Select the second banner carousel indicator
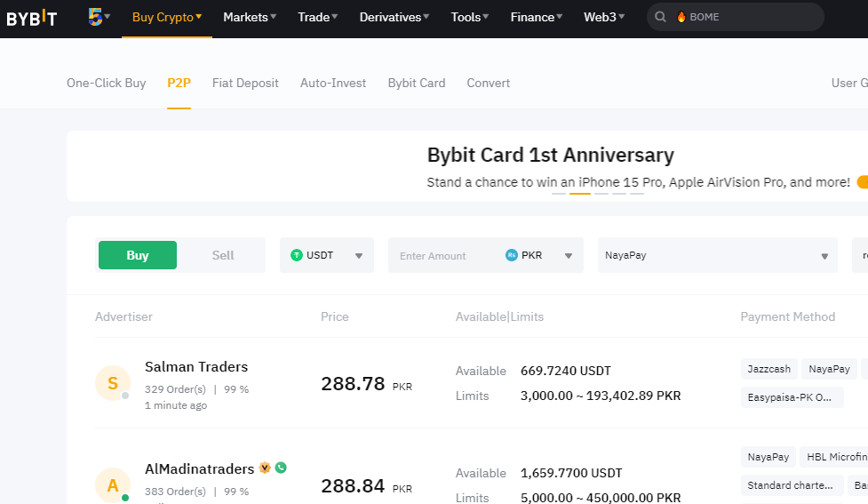 click(580, 194)
